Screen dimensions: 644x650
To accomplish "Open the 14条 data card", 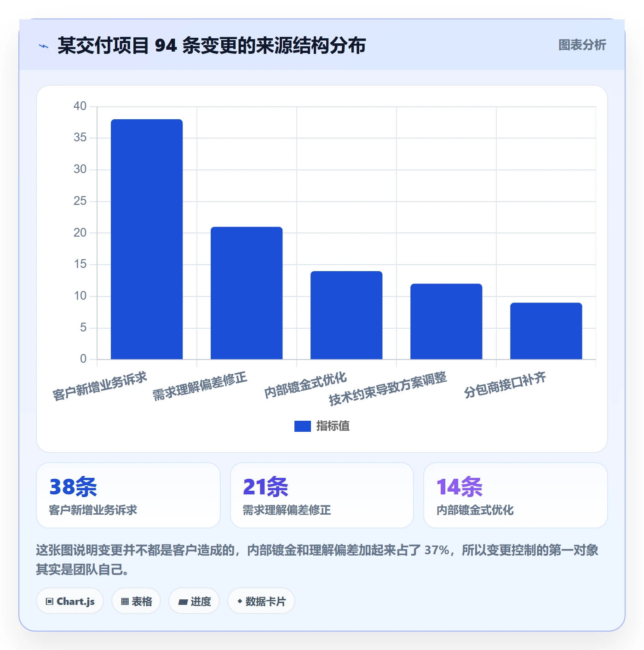I will (x=516, y=495).
